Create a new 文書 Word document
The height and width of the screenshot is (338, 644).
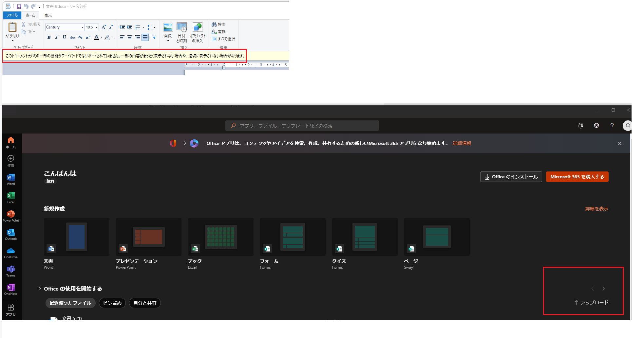point(77,244)
